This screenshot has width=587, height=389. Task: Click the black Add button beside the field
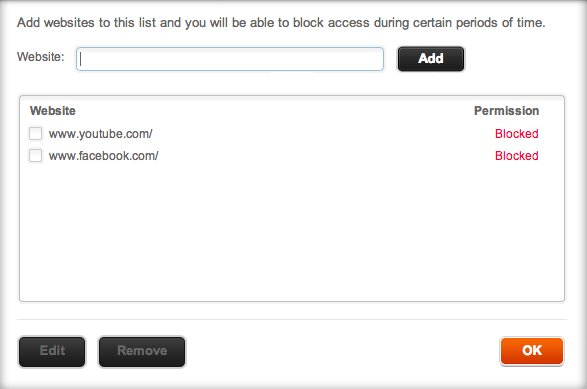point(431,59)
